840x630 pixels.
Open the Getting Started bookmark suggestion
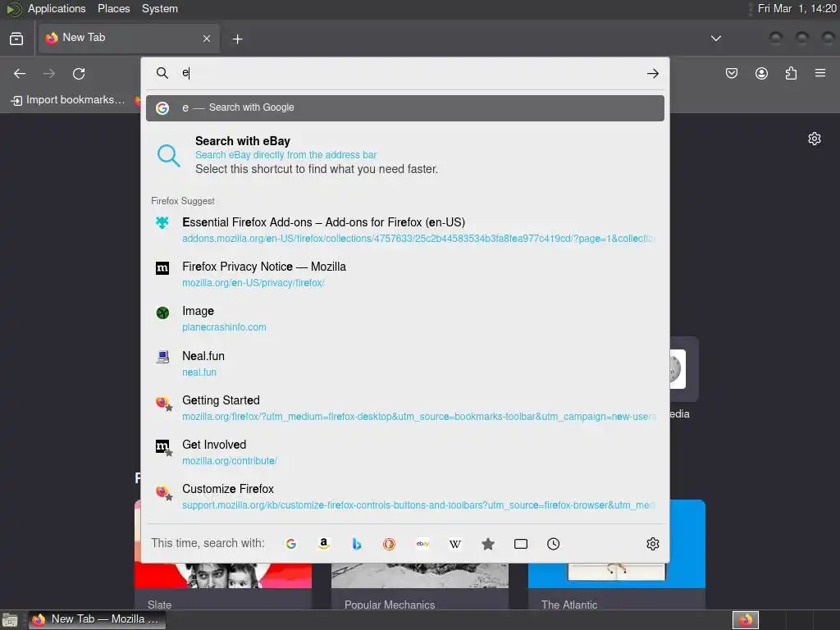pos(405,409)
